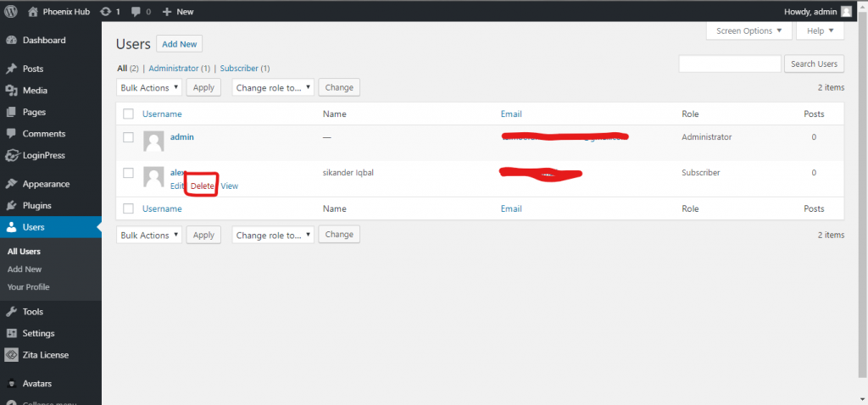Click the bottom Change button
Image resolution: width=868 pixels, height=405 pixels.
pos(339,235)
